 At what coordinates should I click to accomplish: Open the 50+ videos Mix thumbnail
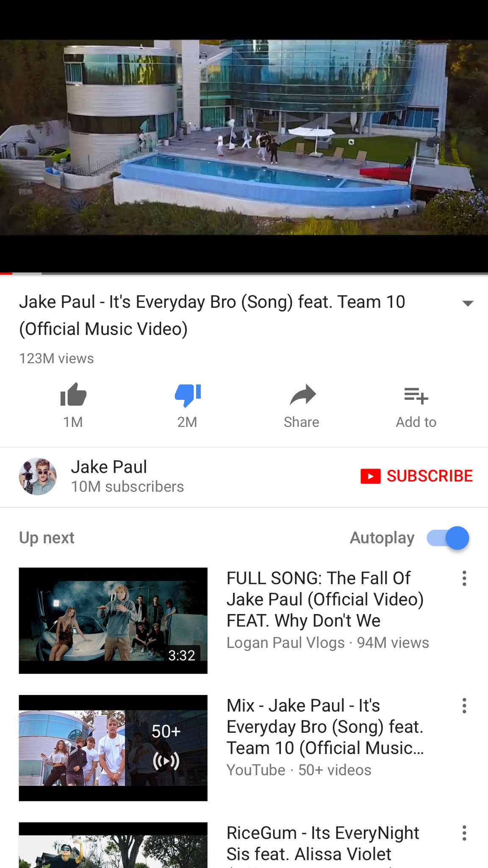pyautogui.click(x=113, y=748)
